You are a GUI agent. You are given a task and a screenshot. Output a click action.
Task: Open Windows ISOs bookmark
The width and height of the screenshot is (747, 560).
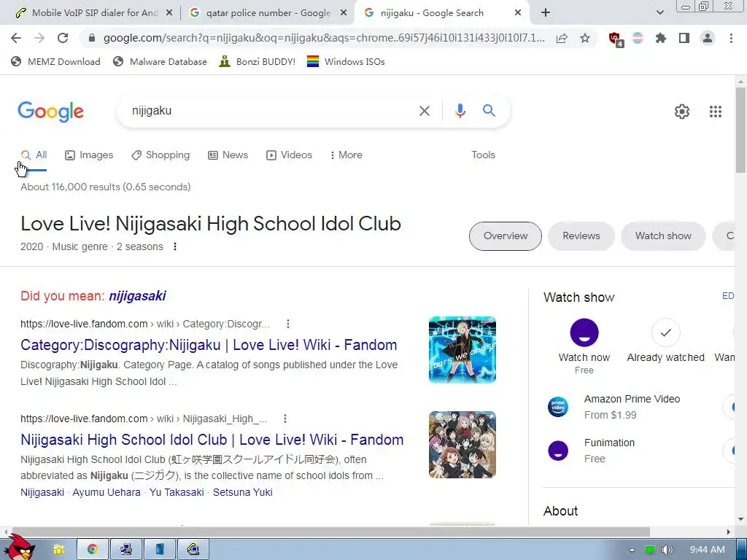pyautogui.click(x=346, y=61)
